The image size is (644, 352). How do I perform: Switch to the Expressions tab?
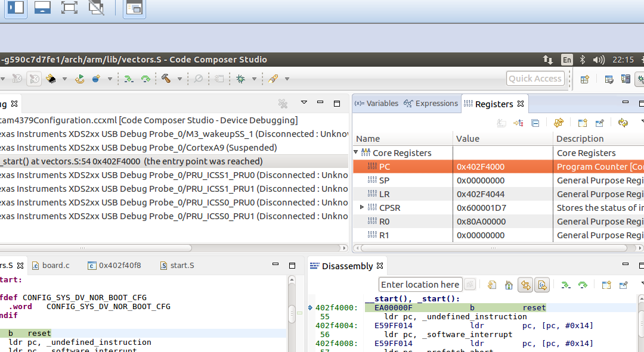click(x=431, y=104)
